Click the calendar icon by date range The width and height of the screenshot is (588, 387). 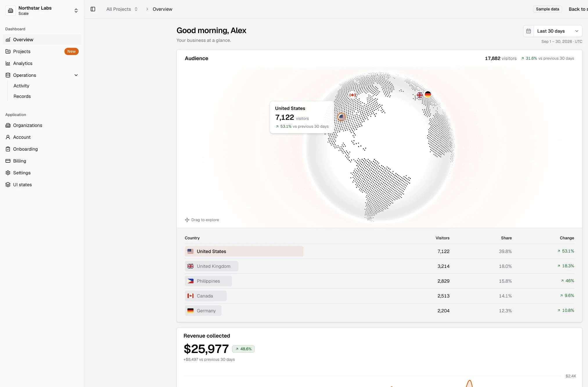(x=528, y=31)
